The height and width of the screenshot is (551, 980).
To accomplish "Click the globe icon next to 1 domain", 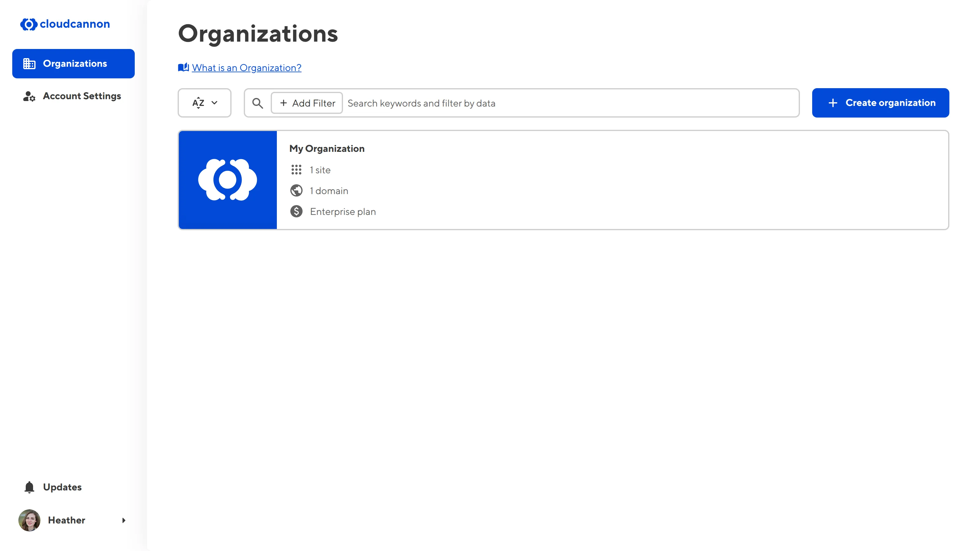I will [x=297, y=190].
